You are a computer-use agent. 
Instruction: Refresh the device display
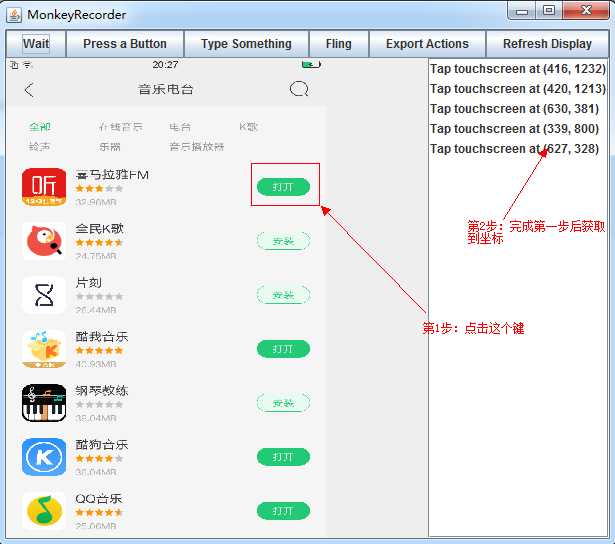click(547, 44)
